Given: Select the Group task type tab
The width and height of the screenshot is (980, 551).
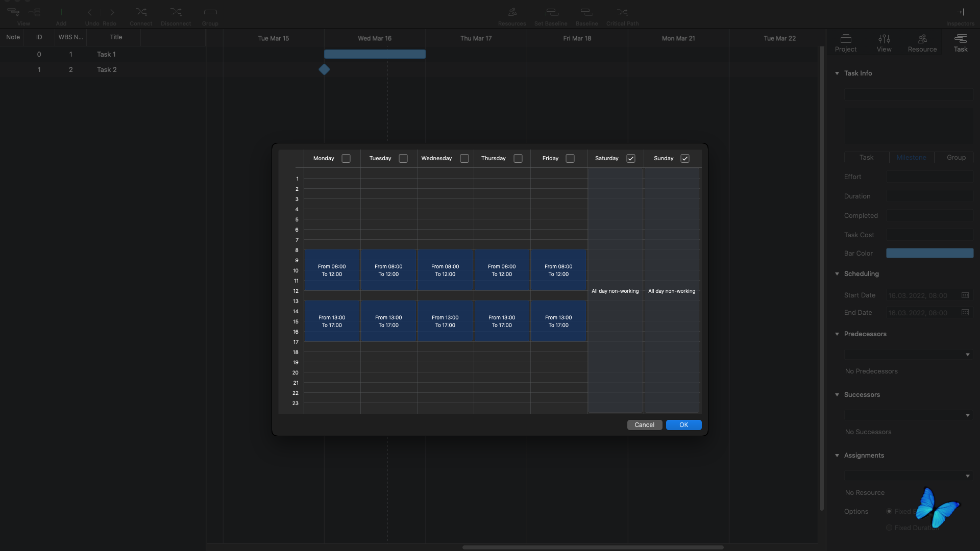Looking at the screenshot, I should [x=956, y=158].
